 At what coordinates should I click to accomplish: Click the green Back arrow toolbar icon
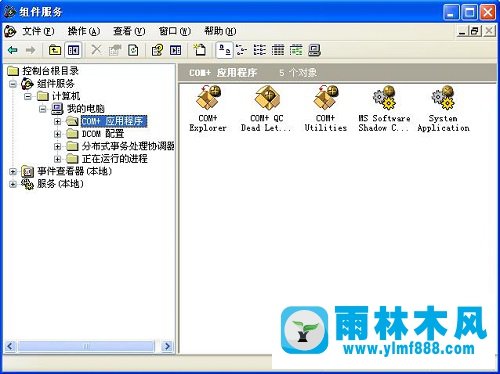(13, 50)
